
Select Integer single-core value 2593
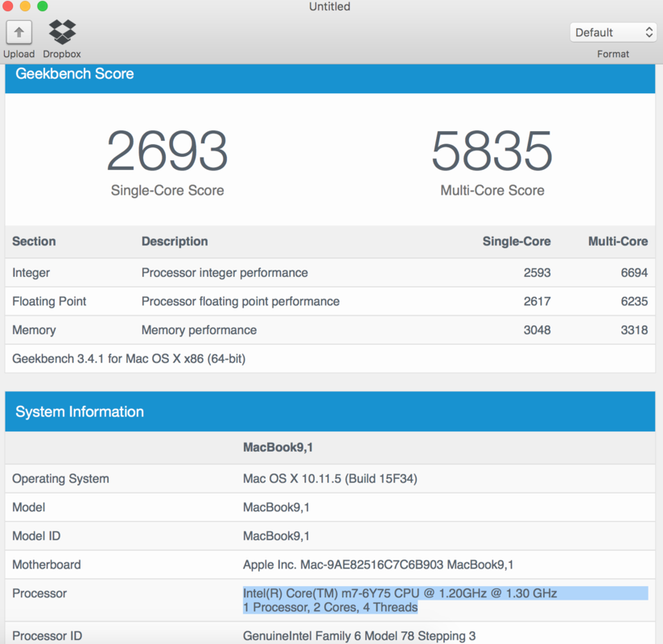coord(537,273)
